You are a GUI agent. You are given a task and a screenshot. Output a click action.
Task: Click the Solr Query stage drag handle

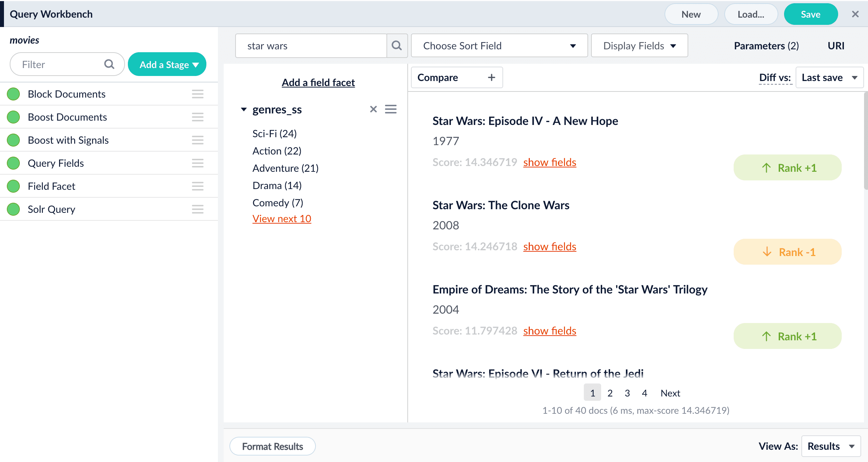click(197, 209)
